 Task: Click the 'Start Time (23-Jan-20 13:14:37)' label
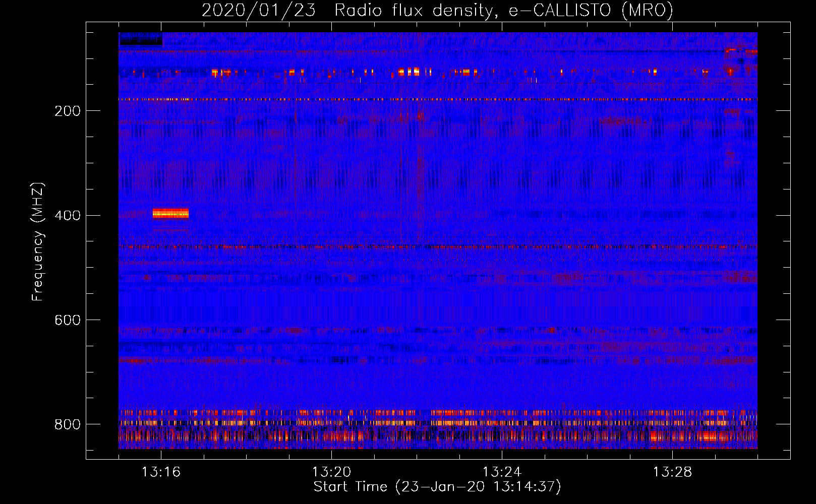pyautogui.click(x=437, y=487)
